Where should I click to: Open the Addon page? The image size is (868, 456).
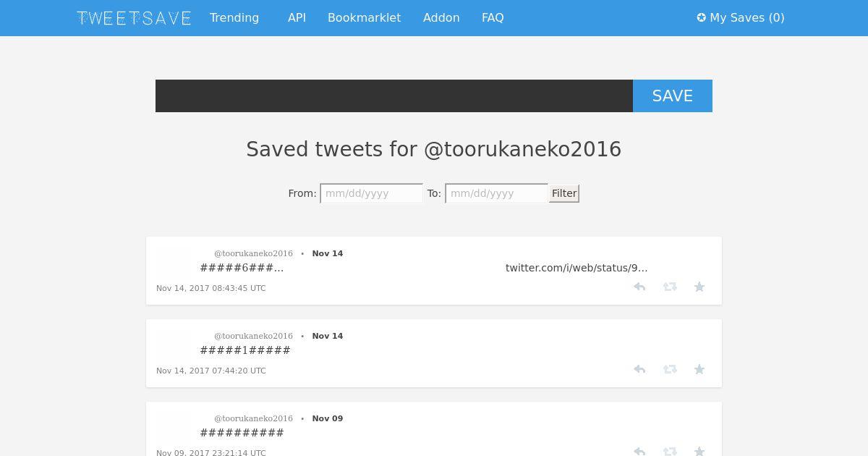tap(441, 18)
